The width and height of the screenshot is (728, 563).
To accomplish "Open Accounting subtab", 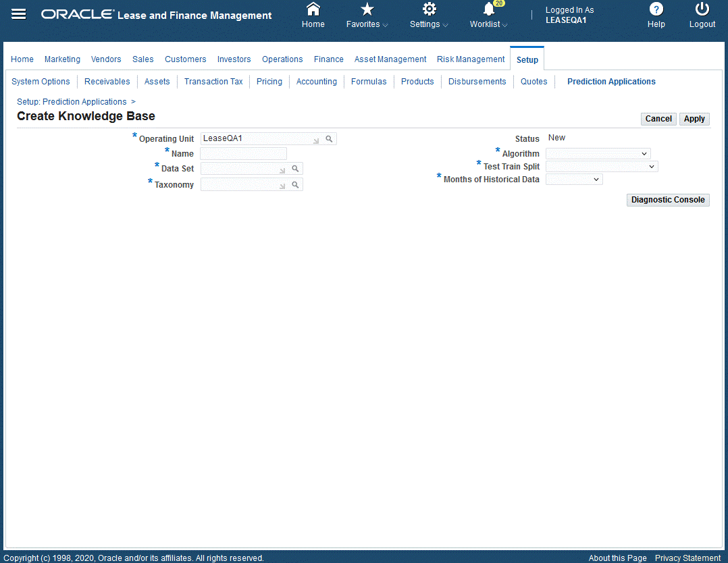I will pos(317,82).
